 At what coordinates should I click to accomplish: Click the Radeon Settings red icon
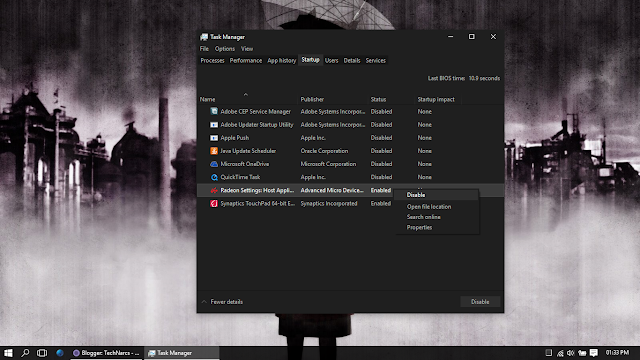pyautogui.click(x=214, y=190)
